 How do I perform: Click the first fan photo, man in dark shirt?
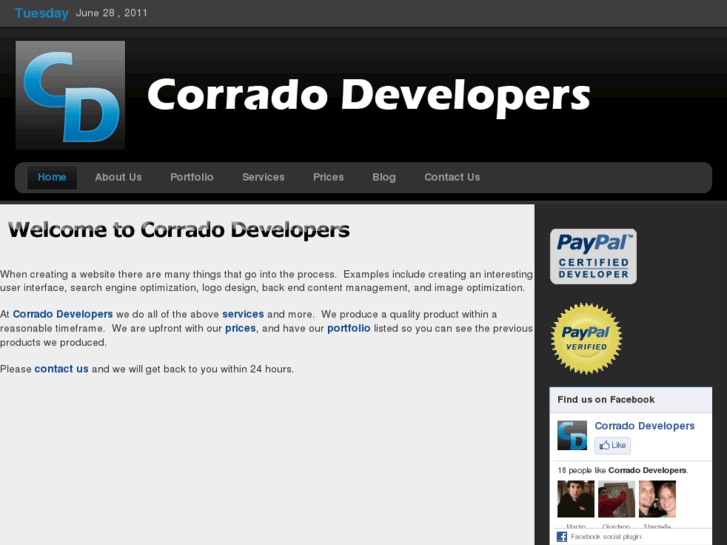(x=576, y=499)
